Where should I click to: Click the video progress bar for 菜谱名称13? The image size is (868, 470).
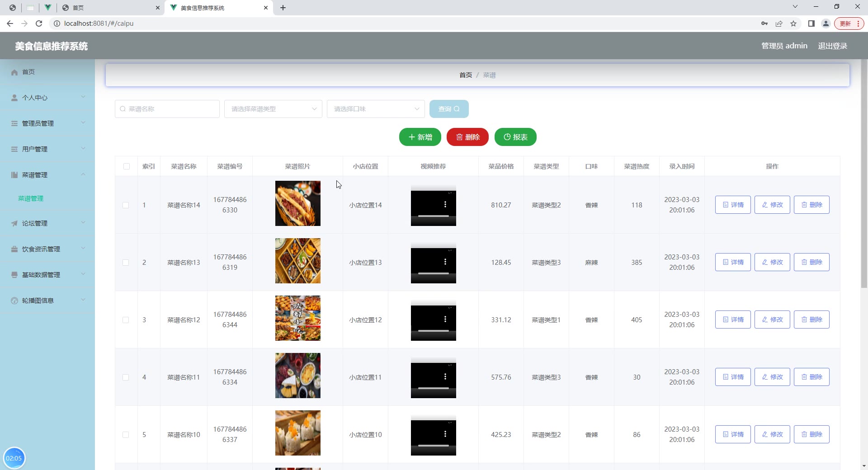tap(433, 273)
